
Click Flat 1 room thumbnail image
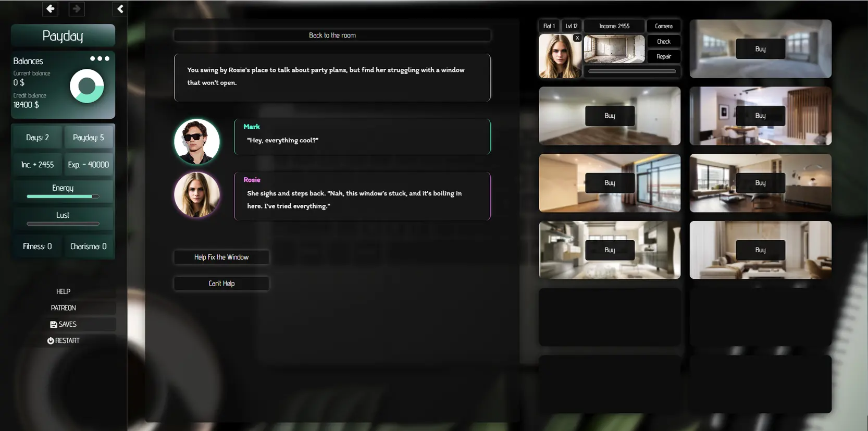[614, 50]
